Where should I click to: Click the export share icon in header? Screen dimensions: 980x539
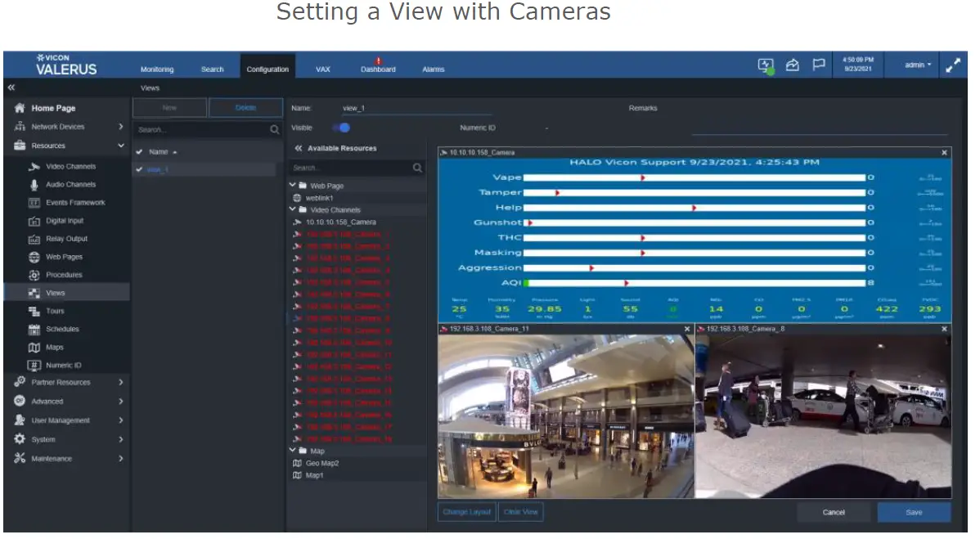pos(792,66)
